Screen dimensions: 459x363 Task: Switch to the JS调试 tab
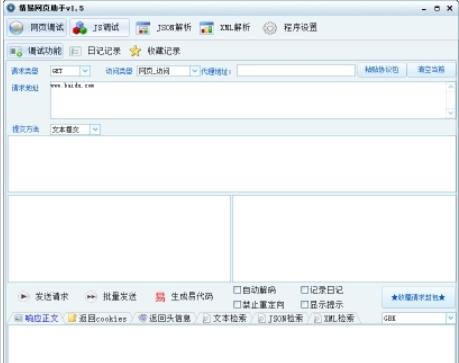coord(99,27)
